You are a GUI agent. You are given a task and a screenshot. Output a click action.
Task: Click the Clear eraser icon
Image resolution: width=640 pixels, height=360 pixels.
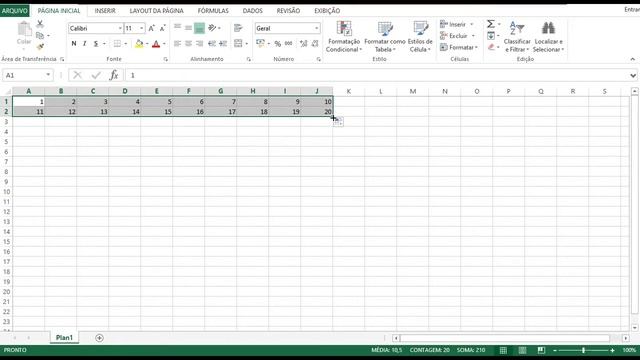491,47
